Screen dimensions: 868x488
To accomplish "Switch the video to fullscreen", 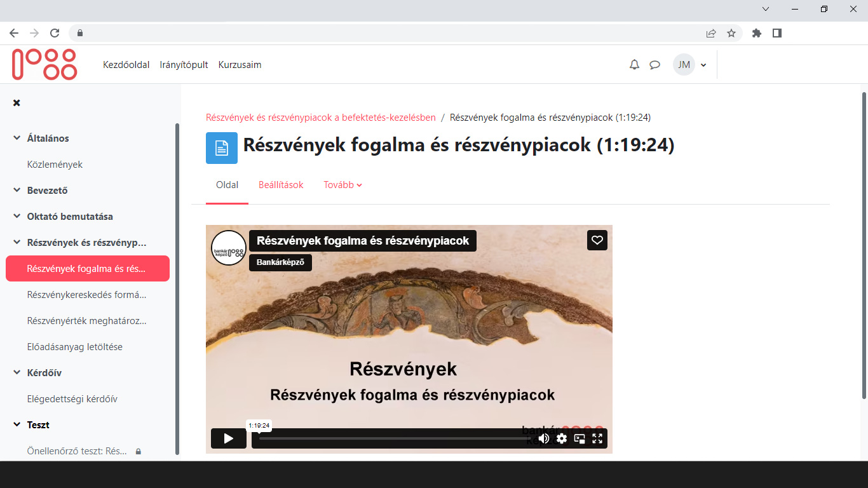I will [597, 438].
